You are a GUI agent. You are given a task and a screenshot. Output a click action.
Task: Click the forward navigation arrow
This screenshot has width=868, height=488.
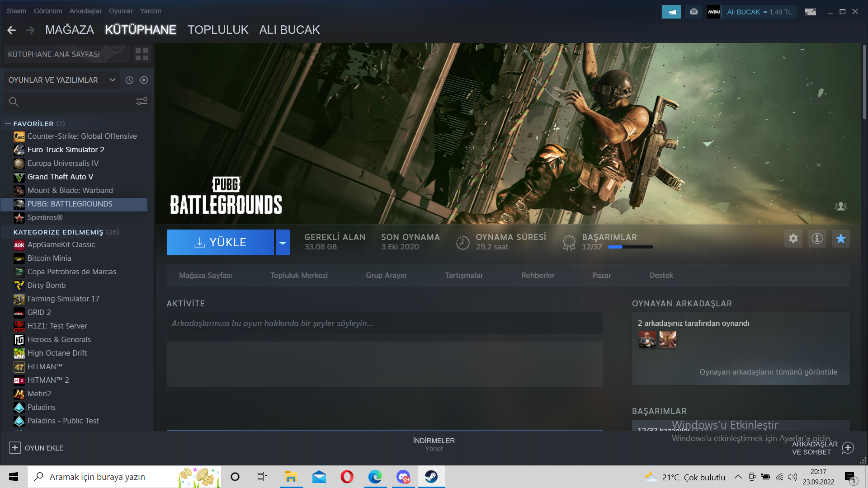[30, 30]
